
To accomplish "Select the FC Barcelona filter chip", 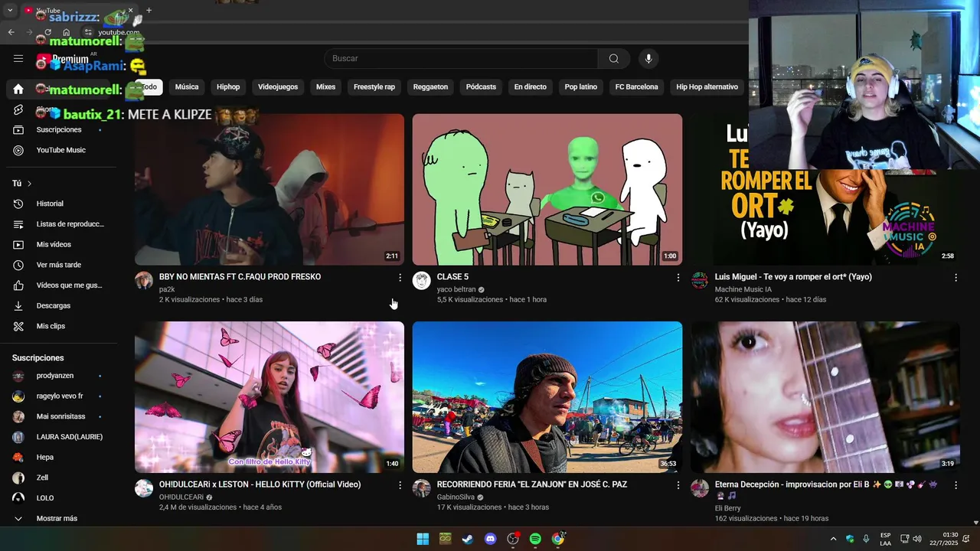I will tap(637, 87).
